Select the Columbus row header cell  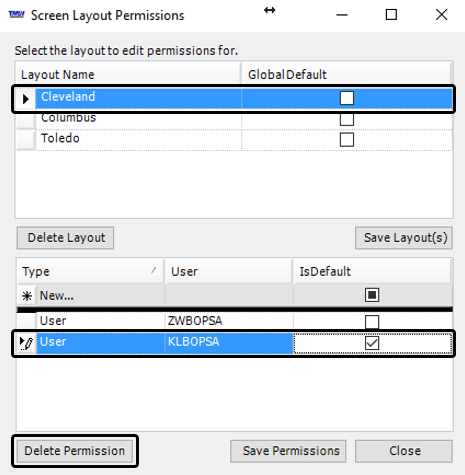pyautogui.click(x=26, y=120)
